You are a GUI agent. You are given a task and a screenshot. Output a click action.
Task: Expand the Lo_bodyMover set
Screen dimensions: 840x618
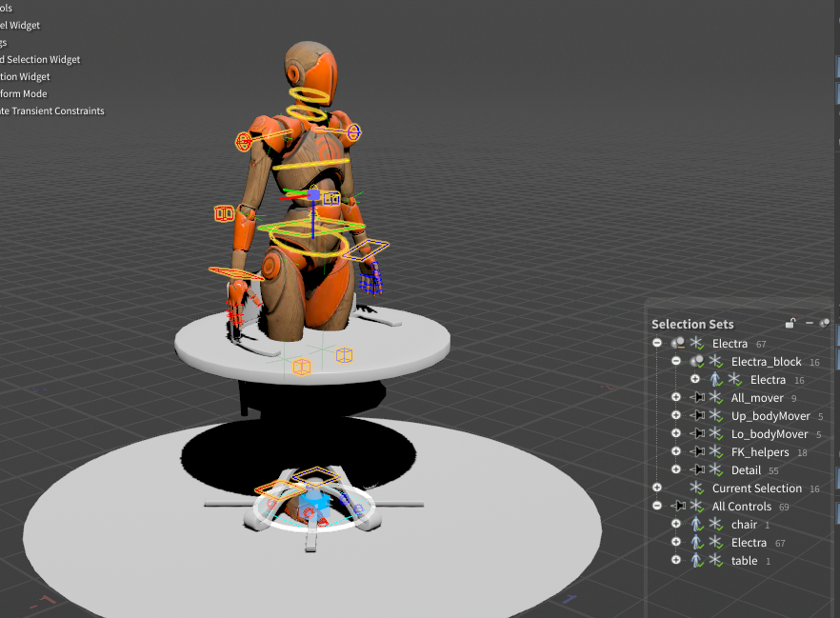coord(676,434)
